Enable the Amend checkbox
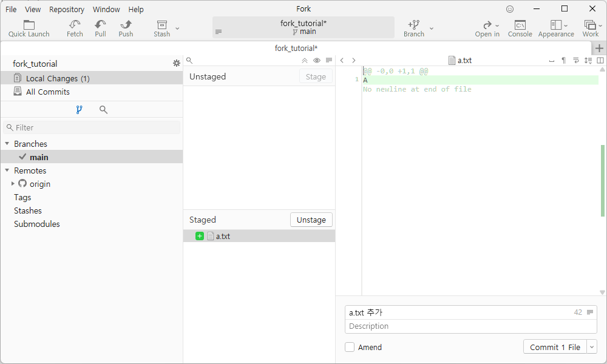607x364 pixels. click(x=350, y=347)
